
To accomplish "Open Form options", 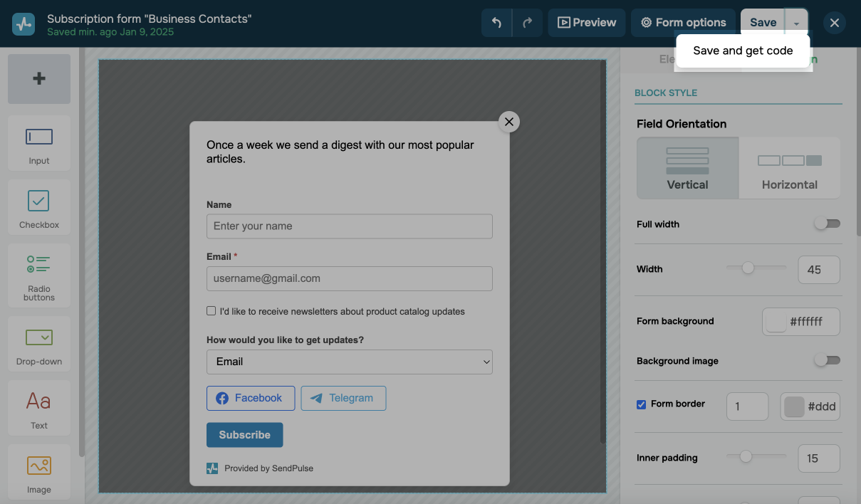I will coord(683,23).
